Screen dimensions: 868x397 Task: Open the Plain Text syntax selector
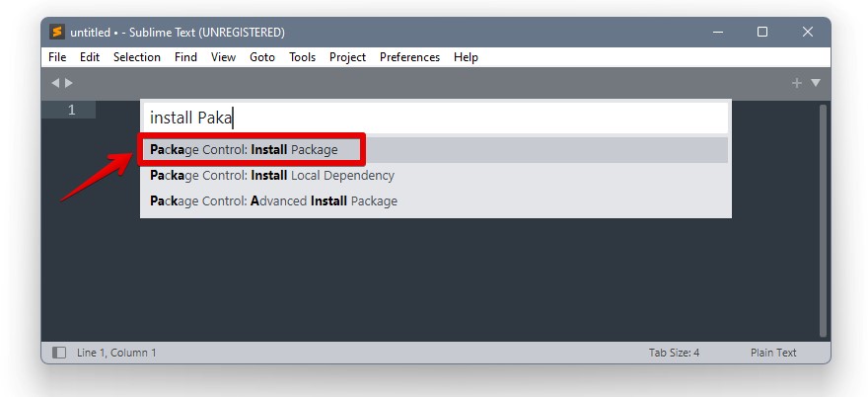pyautogui.click(x=773, y=353)
